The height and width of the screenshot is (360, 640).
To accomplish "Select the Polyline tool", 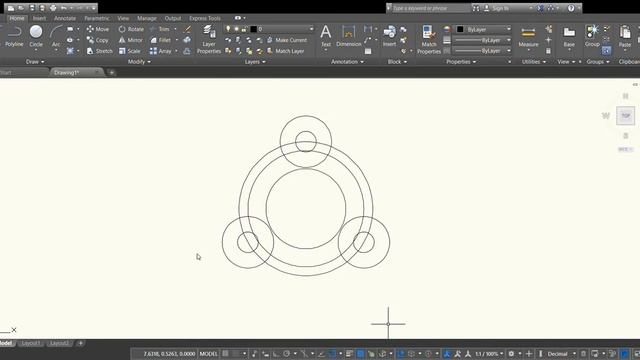I will point(14,36).
